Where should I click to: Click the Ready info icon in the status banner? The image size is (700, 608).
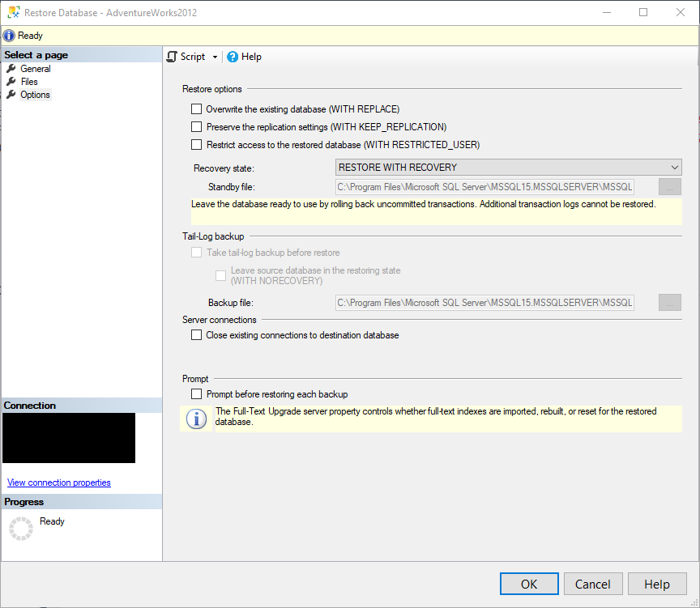9,36
